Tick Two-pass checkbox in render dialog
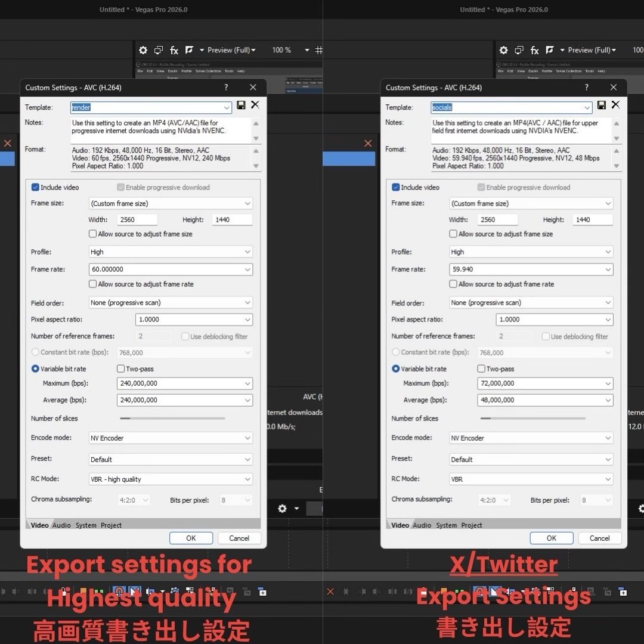This screenshot has width=644, height=644. click(120, 369)
